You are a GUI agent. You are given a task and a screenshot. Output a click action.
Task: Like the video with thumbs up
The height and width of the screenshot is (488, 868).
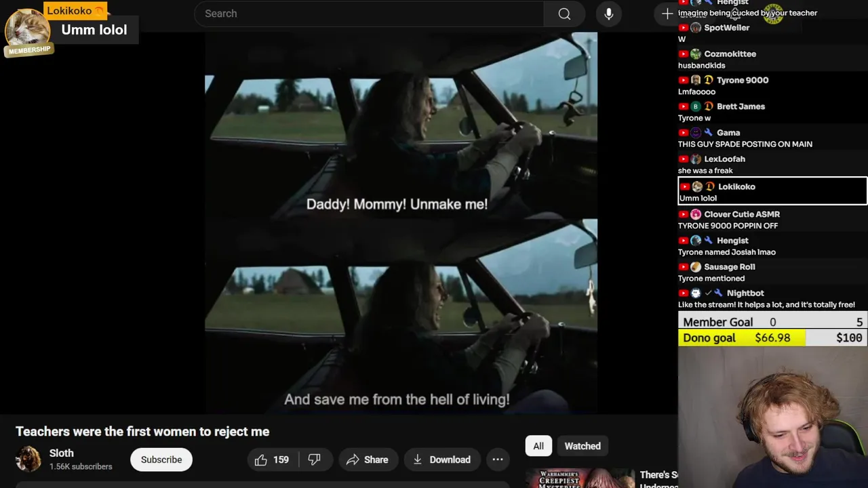[272, 460]
